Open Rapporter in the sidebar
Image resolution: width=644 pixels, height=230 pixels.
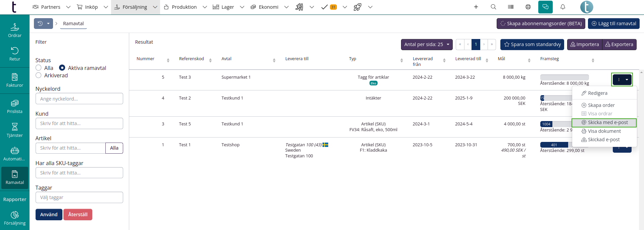coord(15,199)
